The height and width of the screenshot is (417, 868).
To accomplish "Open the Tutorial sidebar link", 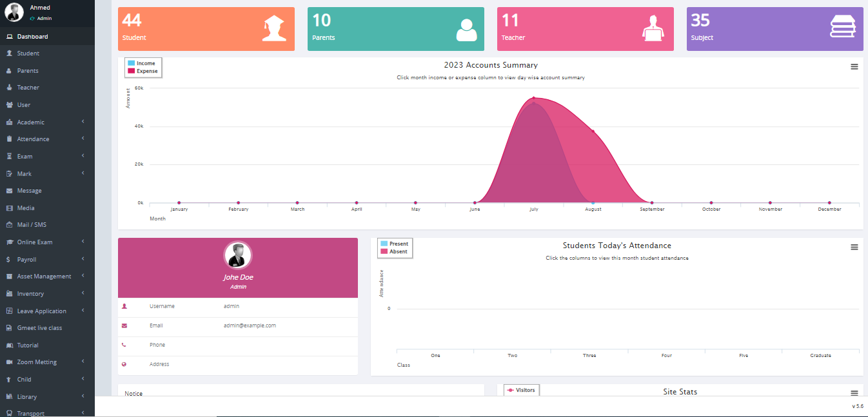I will (28, 345).
